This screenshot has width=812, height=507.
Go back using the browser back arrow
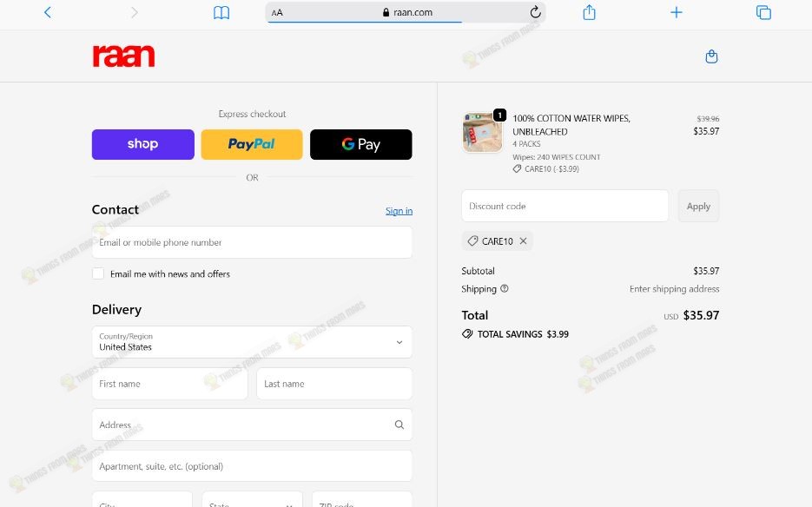(x=48, y=12)
